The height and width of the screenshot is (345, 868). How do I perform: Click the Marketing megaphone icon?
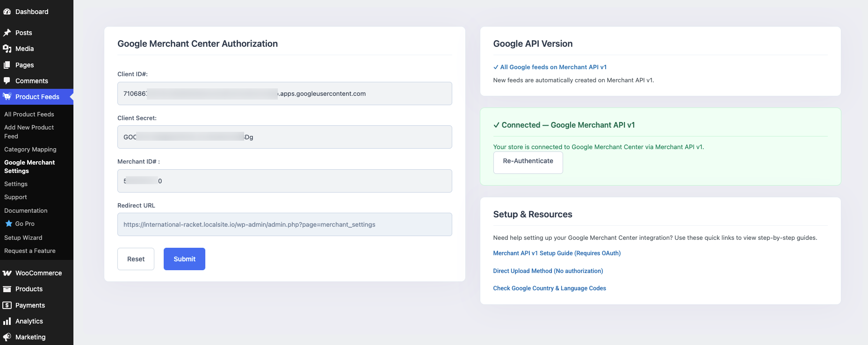point(7,337)
